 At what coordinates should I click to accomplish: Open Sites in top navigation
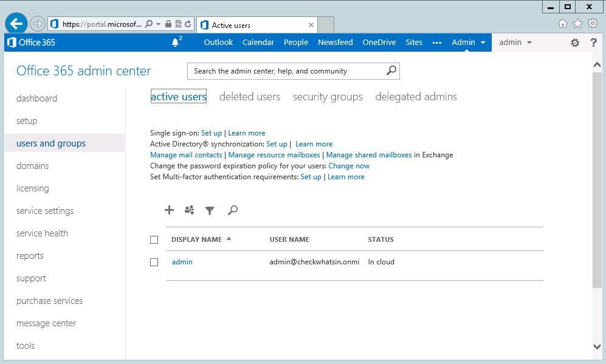414,43
